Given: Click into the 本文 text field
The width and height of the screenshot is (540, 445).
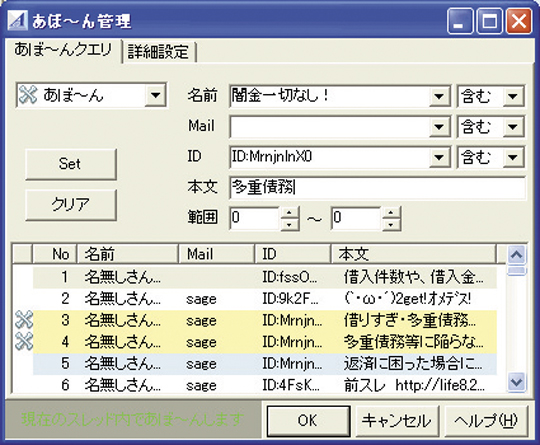Looking at the screenshot, I should point(377,187).
